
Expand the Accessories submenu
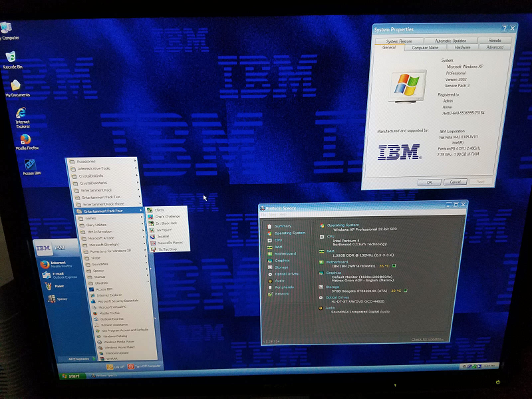[x=103, y=162]
